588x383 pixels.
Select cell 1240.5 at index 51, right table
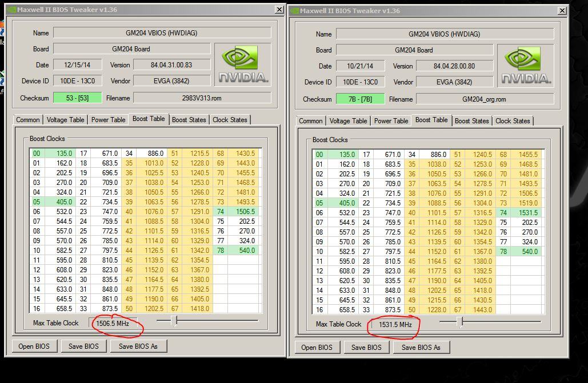pyautogui.click(x=480, y=155)
